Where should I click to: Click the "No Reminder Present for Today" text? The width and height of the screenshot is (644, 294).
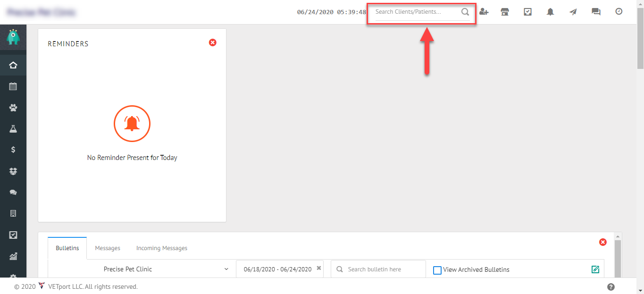(132, 158)
